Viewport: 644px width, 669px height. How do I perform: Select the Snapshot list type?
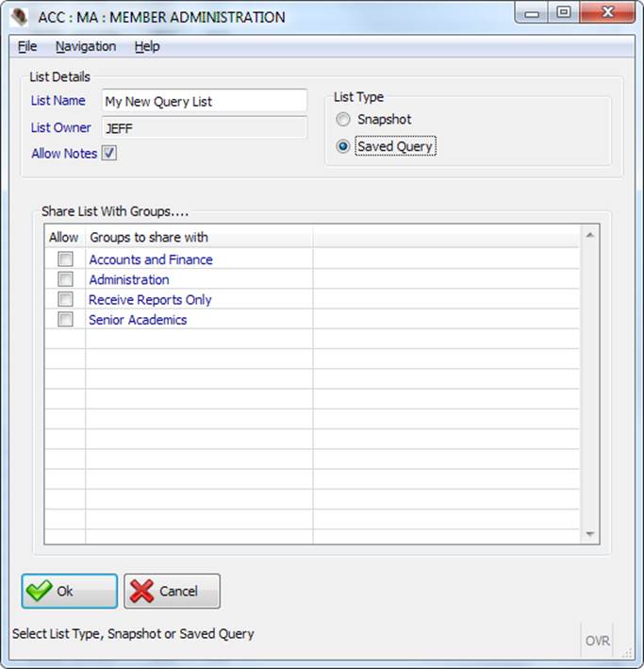(343, 120)
